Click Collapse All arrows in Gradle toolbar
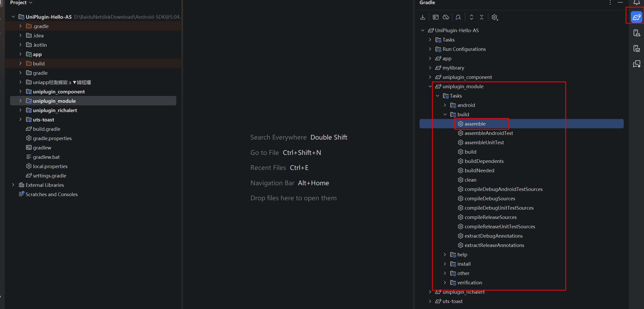This screenshot has height=309, width=644. pos(482,17)
